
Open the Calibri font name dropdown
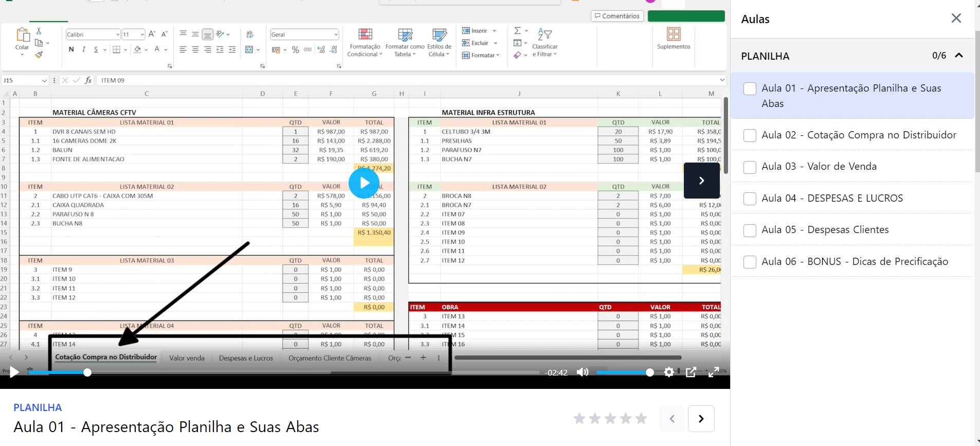tap(118, 34)
